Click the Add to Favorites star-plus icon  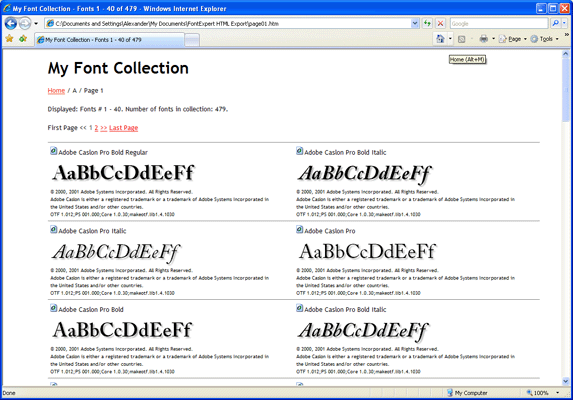coord(23,39)
